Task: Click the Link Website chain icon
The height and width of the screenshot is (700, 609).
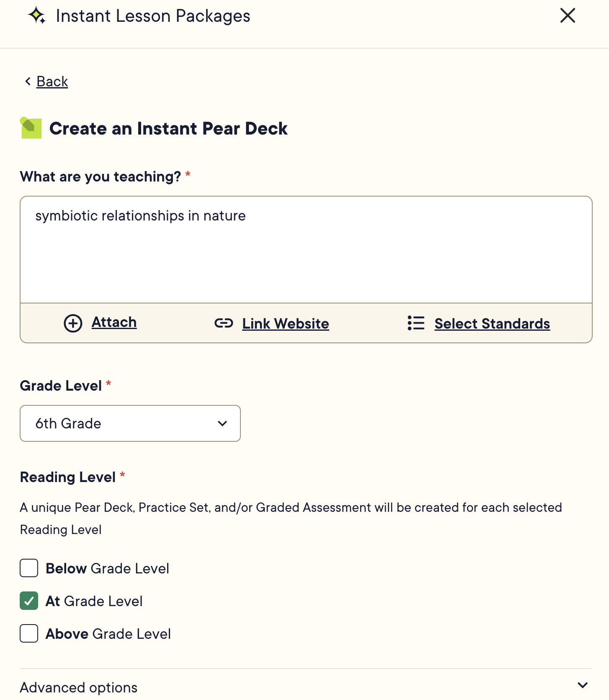Action: (223, 323)
